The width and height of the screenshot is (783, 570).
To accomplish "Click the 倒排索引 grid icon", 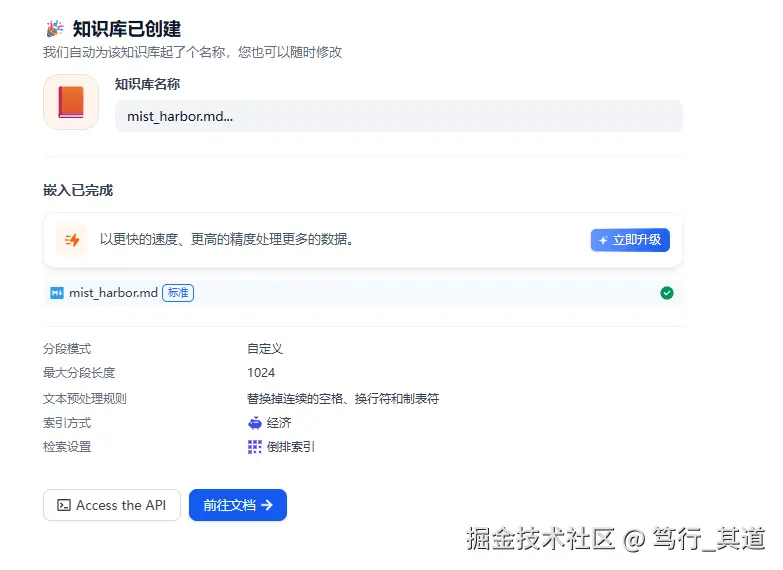I will 255,447.
